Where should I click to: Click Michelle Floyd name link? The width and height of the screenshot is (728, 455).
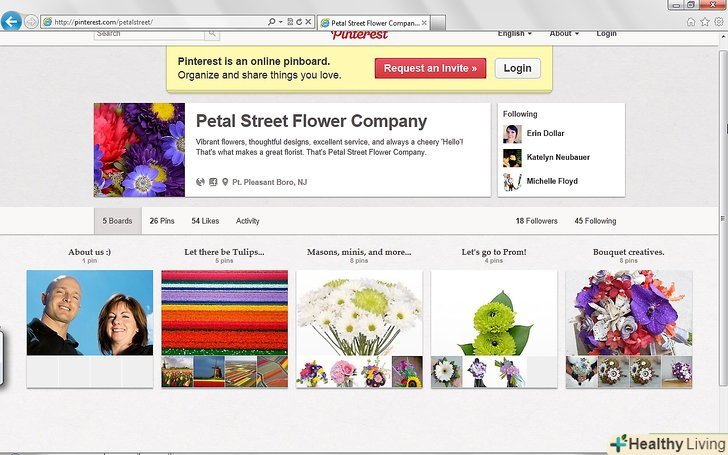click(x=552, y=182)
